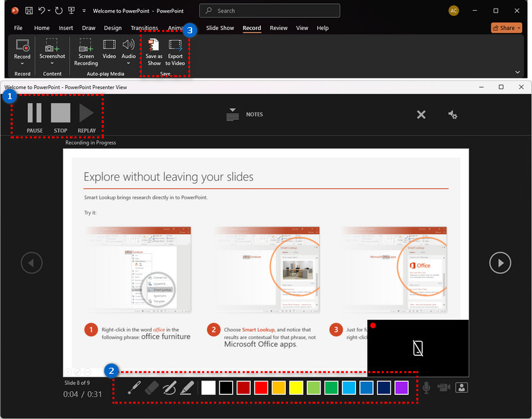Customize Quick Access Toolbar dropdown
The height and width of the screenshot is (419, 532).
click(x=84, y=11)
